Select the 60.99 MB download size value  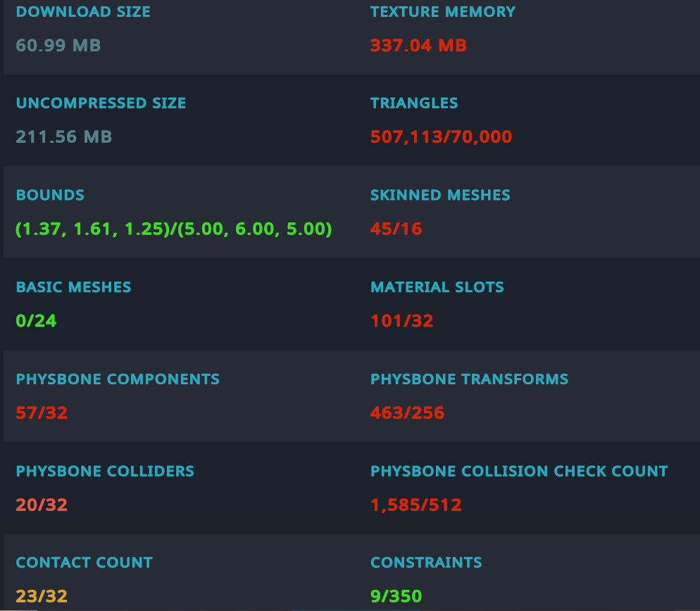click(58, 45)
